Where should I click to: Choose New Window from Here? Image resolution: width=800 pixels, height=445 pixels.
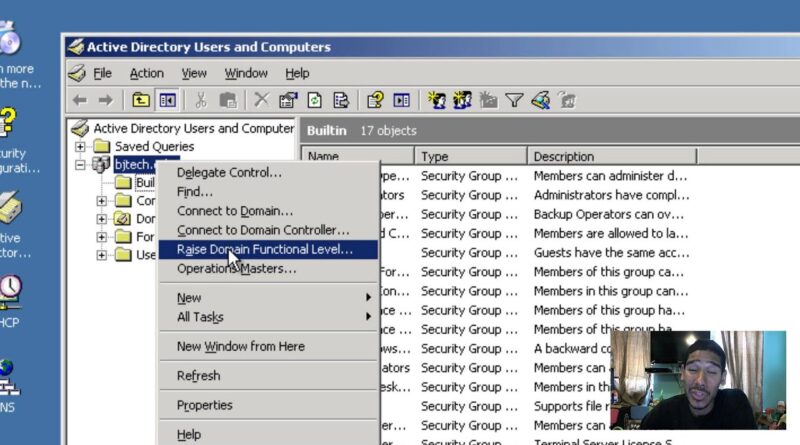[268, 347]
